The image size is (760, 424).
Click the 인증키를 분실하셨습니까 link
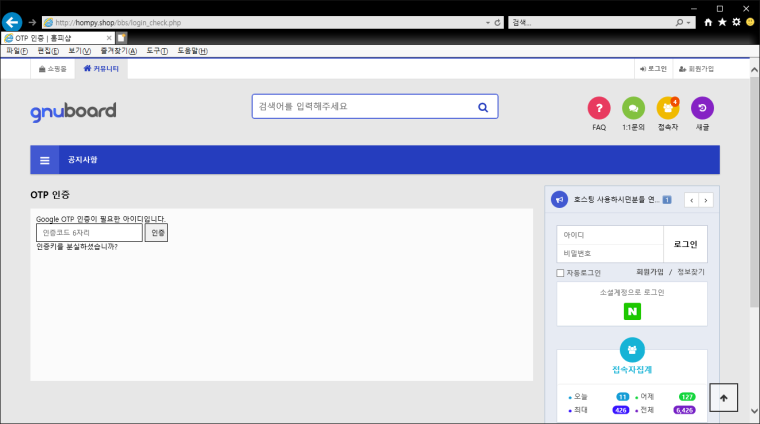(x=77, y=246)
